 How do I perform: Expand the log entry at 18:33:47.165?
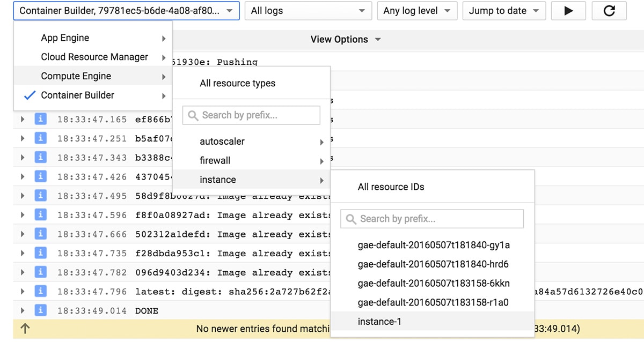click(x=23, y=119)
